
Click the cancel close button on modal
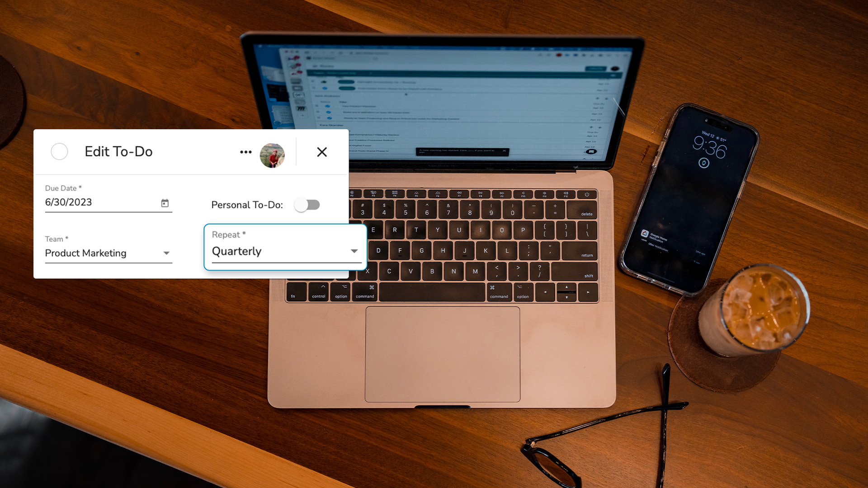tap(321, 151)
